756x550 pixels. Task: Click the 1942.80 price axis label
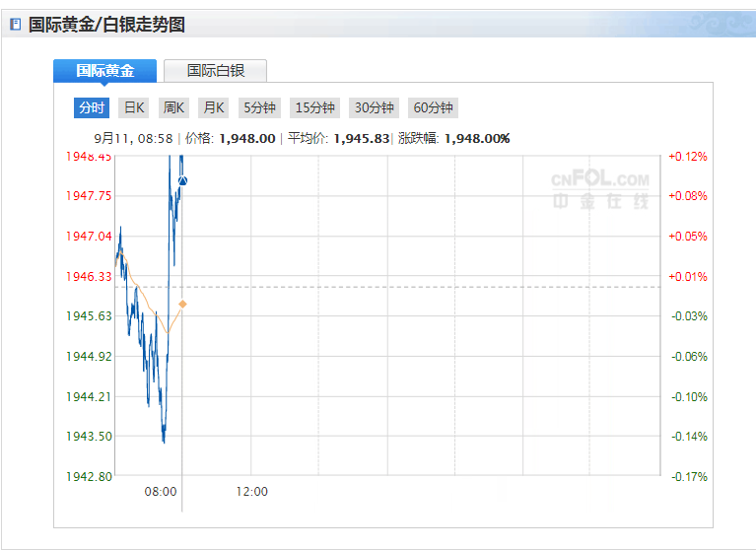[89, 477]
